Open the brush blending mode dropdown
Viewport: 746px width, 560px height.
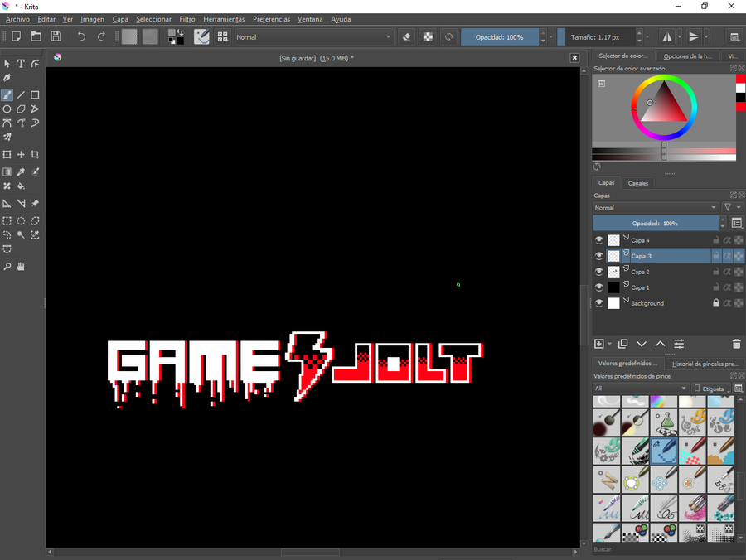314,37
